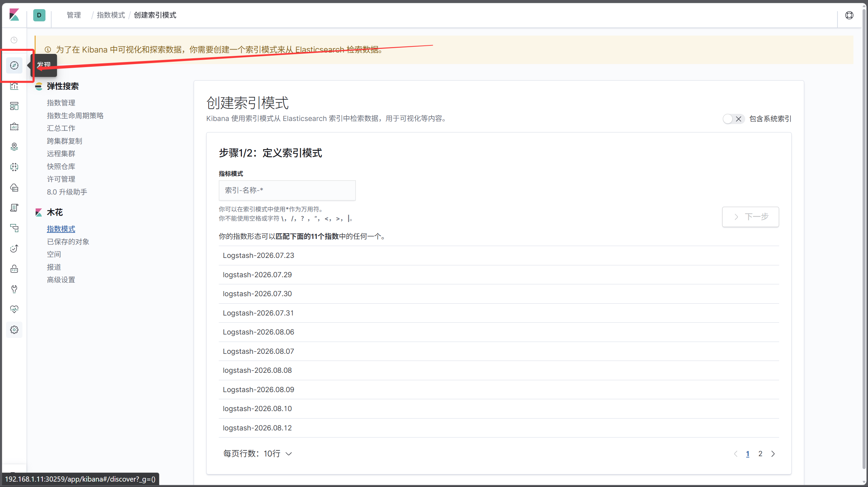Select the logstash-2026.07.30 row
This screenshot has height=487, width=868.
pyautogui.click(x=499, y=294)
